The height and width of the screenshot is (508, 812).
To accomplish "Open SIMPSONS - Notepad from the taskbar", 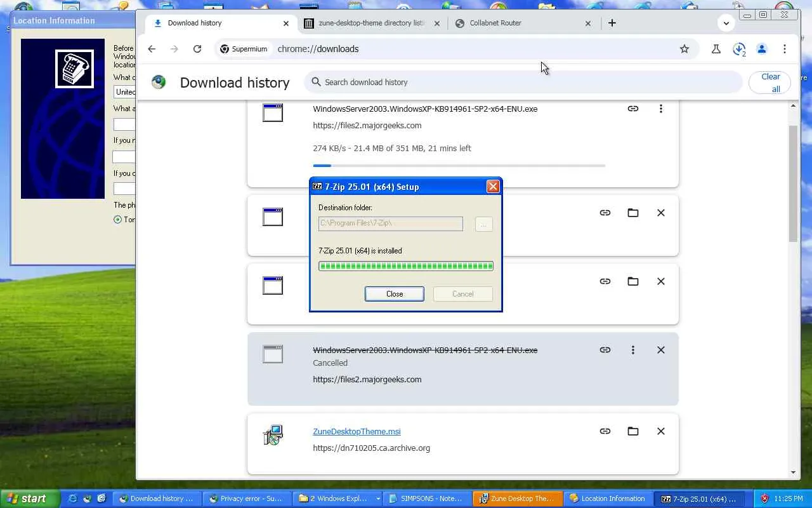I will coord(428,498).
